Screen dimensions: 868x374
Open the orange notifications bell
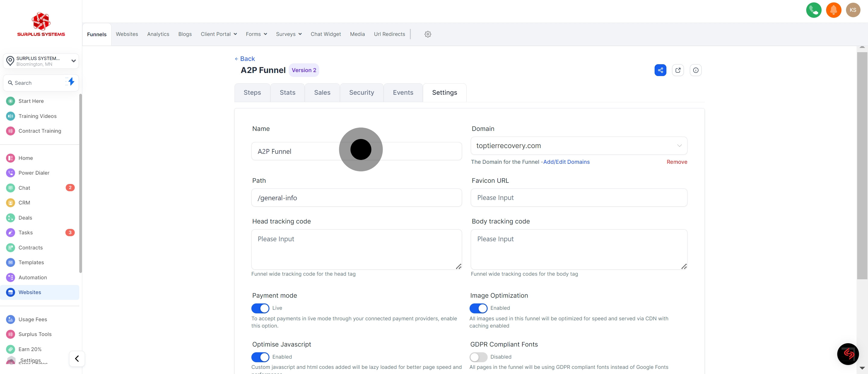pos(833,10)
